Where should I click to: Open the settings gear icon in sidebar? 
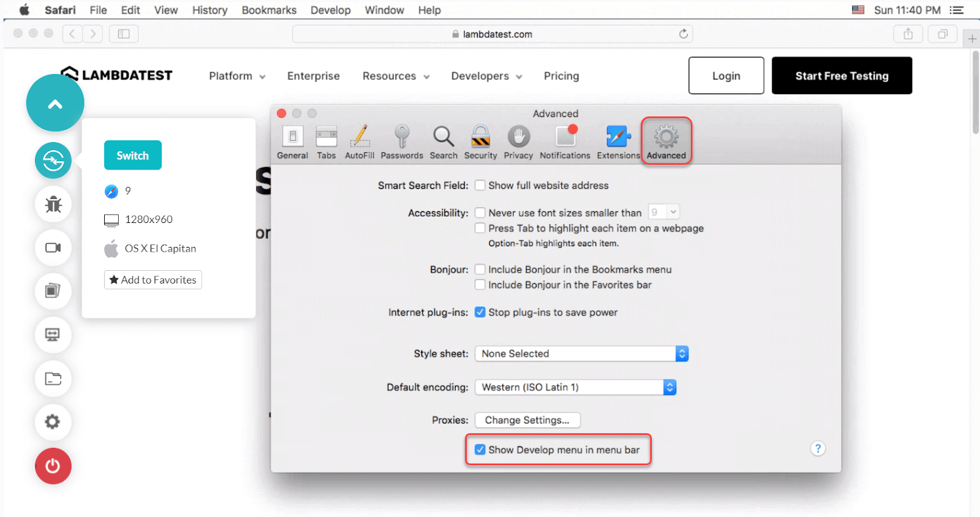[53, 422]
